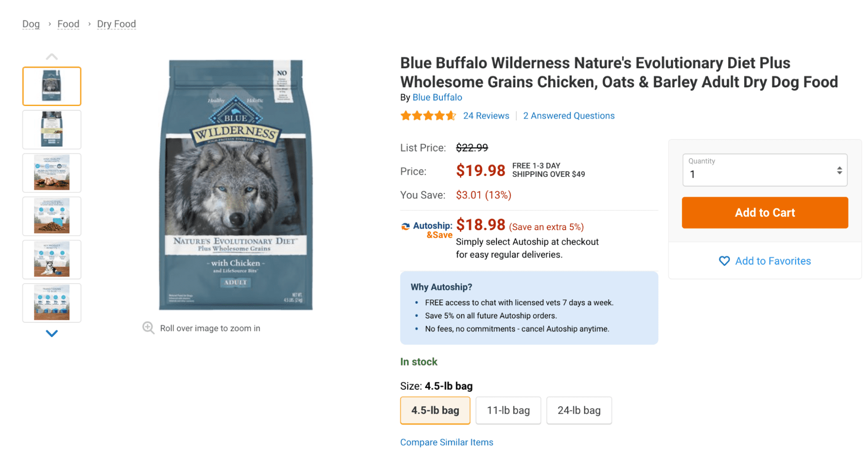This screenshot has width=868, height=464.
Task: Open the 24 Reviews link
Action: 486,116
